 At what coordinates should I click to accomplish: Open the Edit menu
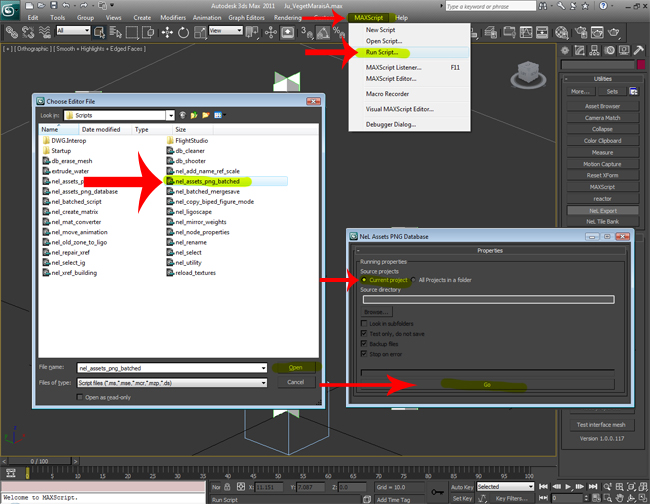(x=33, y=17)
